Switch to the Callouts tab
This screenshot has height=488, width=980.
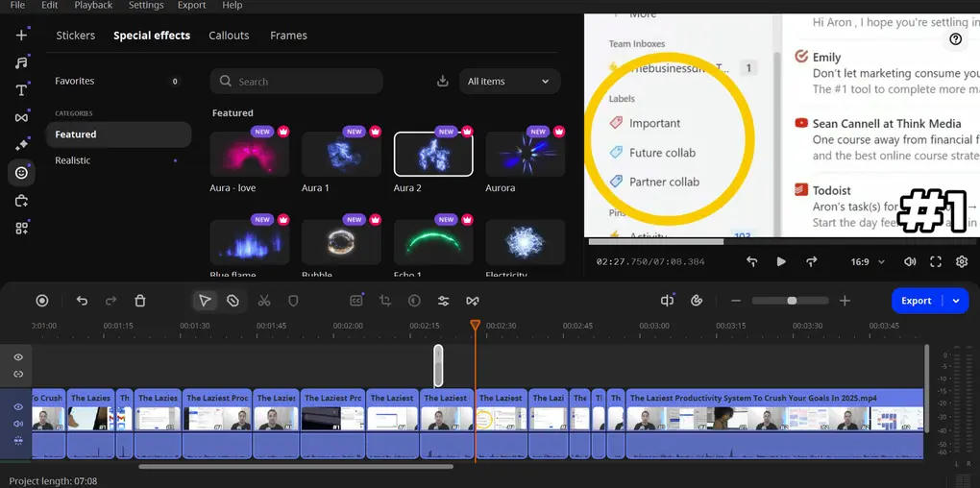pos(229,36)
